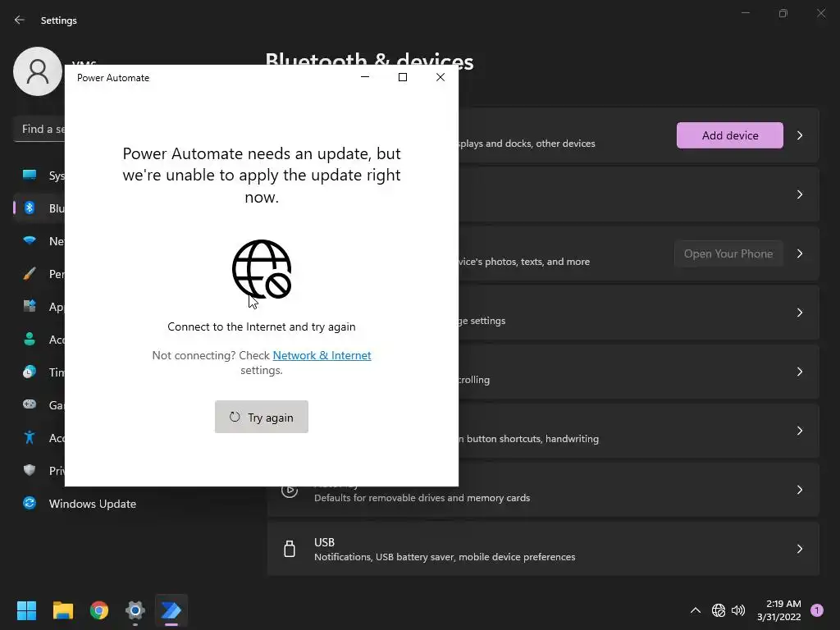Viewport: 840px width, 630px height.
Task: Click the Open Your Phone button
Action: (728, 253)
